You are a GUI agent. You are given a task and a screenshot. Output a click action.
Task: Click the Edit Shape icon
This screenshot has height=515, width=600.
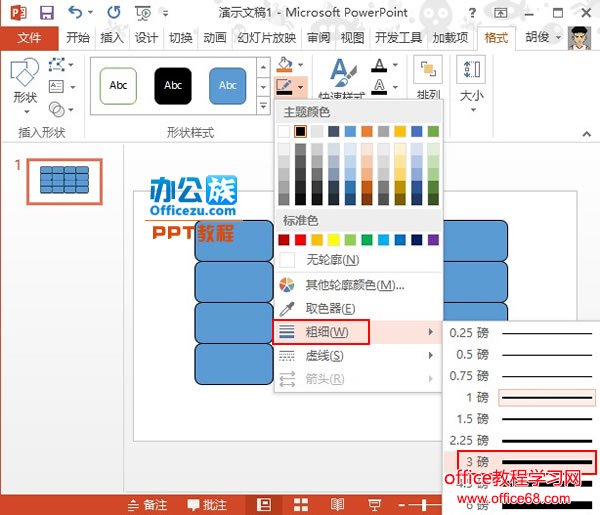point(57,65)
